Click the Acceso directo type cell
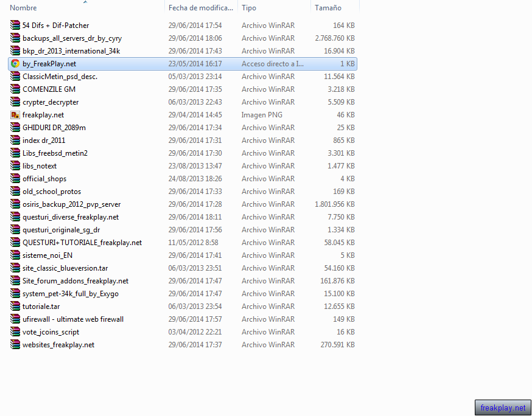Image resolution: width=532 pixels, height=416 pixels. point(273,64)
